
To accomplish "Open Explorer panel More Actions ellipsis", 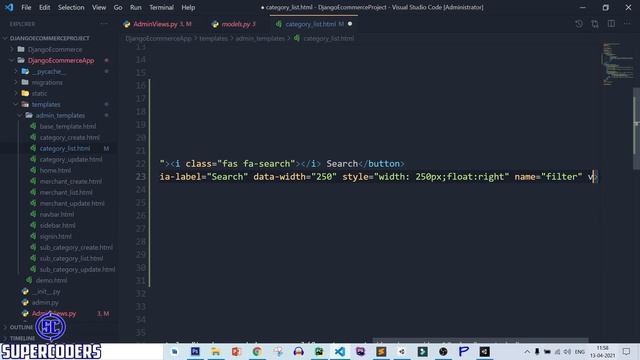I will point(104,24).
